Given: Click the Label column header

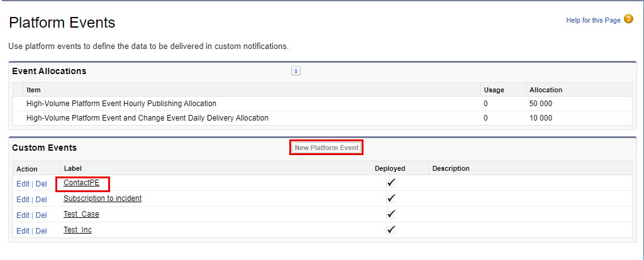Looking at the screenshot, I should 73,168.
